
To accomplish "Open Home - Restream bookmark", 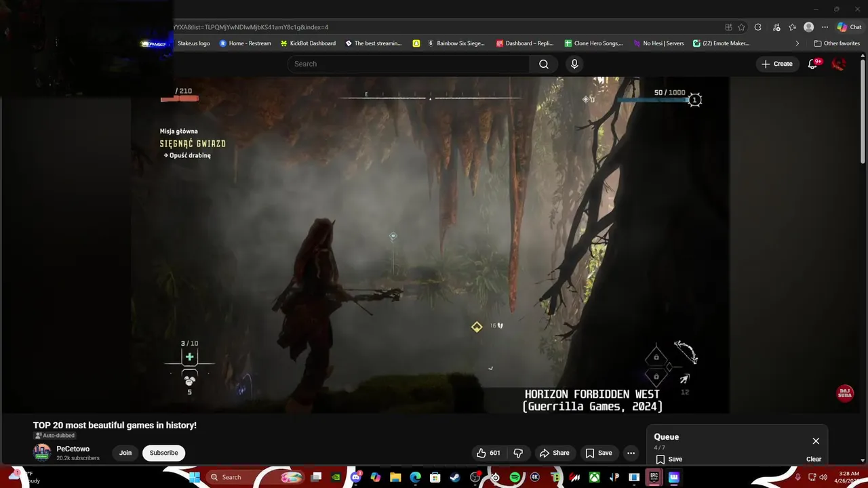I will [x=245, y=43].
